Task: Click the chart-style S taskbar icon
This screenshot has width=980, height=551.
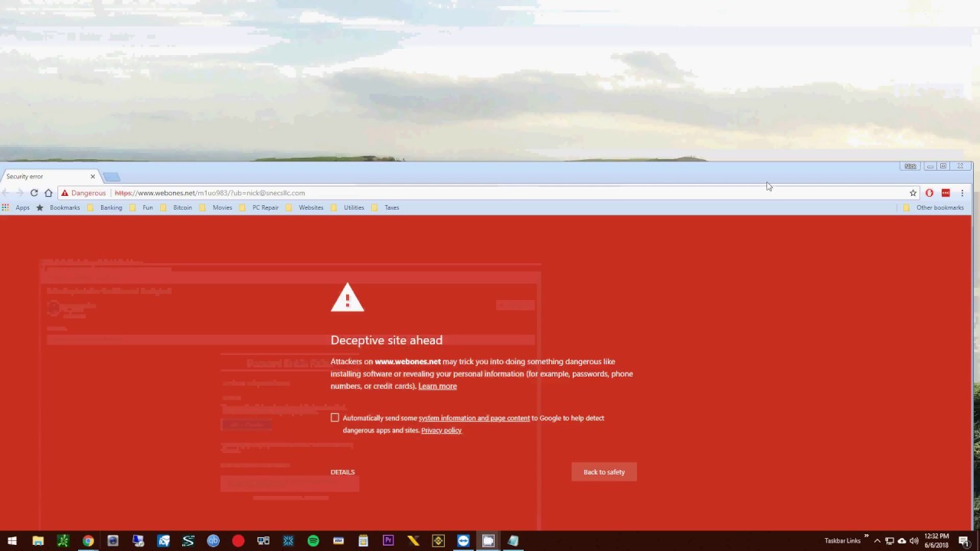Action: coord(188,541)
